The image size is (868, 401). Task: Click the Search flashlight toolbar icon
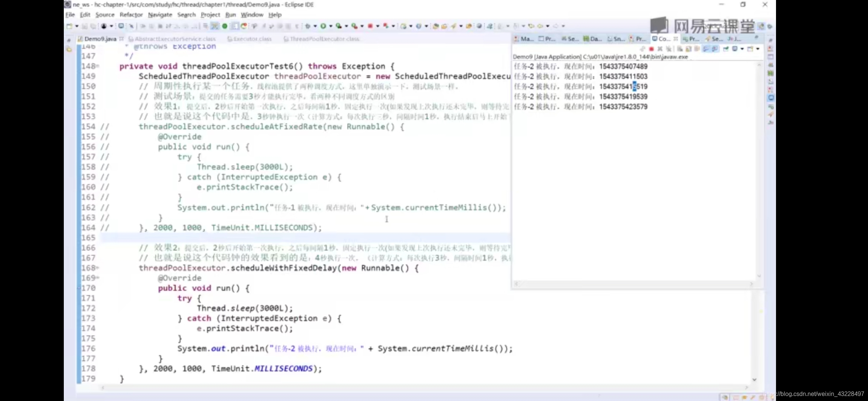coord(453,26)
